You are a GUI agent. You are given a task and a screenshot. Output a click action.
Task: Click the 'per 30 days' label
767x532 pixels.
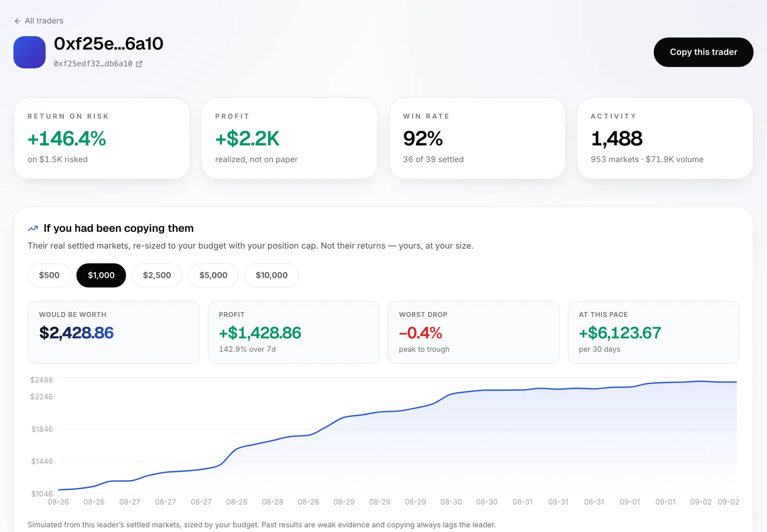pos(600,349)
